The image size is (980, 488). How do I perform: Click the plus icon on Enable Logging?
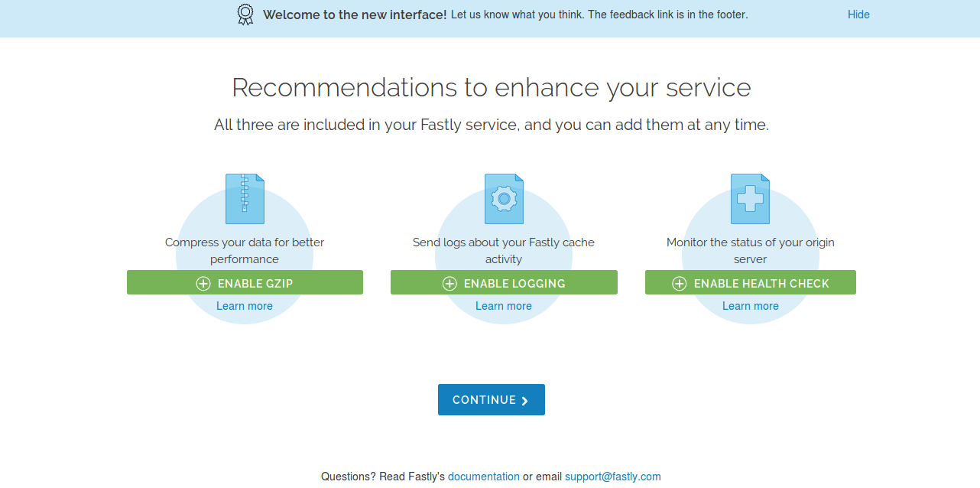pos(449,283)
